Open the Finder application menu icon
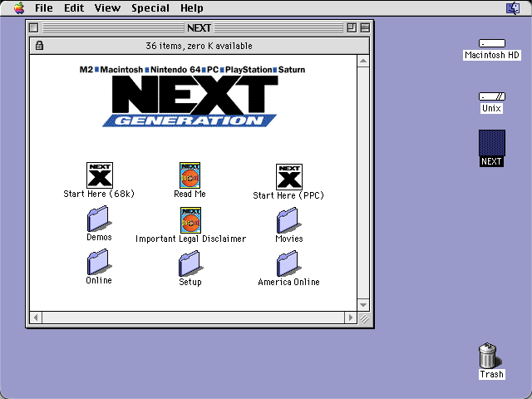The image size is (532, 399). pos(513,8)
